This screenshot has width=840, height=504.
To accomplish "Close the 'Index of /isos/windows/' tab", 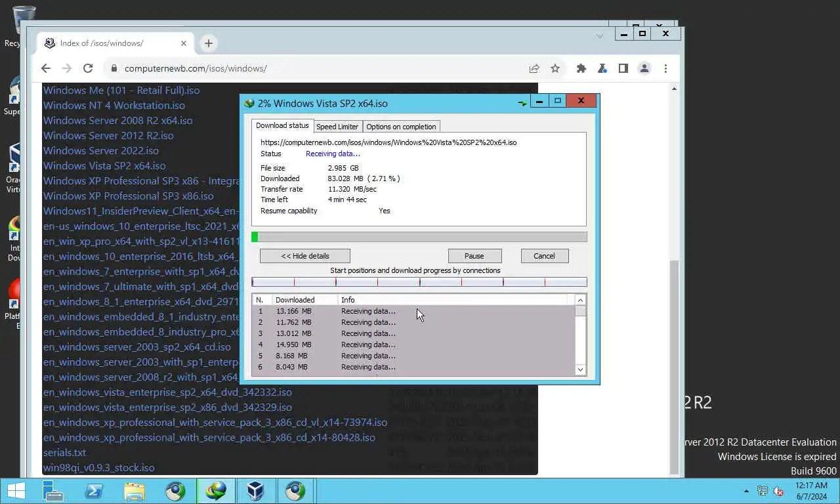I will tap(184, 43).
